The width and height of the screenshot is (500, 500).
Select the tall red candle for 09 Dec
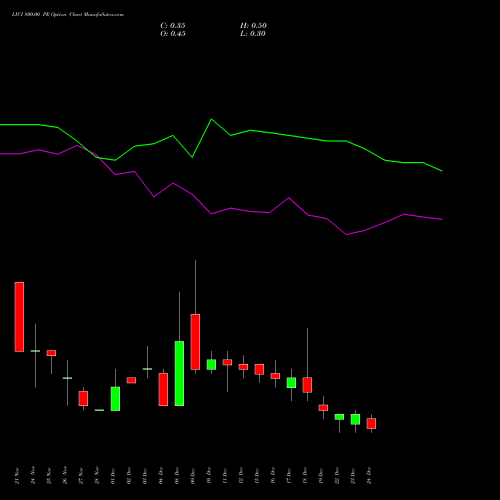pyautogui.click(x=195, y=342)
